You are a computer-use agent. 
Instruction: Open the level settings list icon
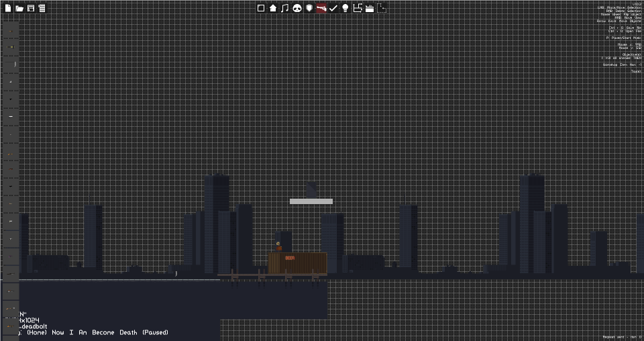[x=42, y=8]
